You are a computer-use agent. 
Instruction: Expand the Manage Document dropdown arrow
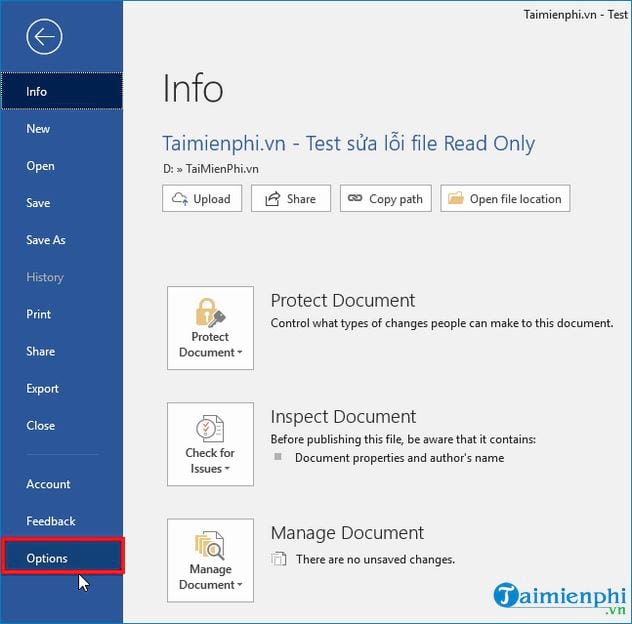point(240,584)
